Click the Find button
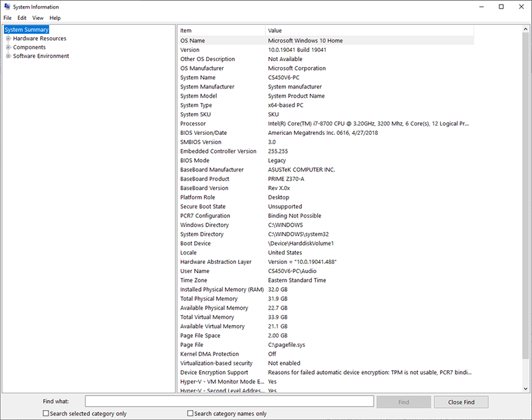The width and height of the screenshot is (532, 420). 404,401
